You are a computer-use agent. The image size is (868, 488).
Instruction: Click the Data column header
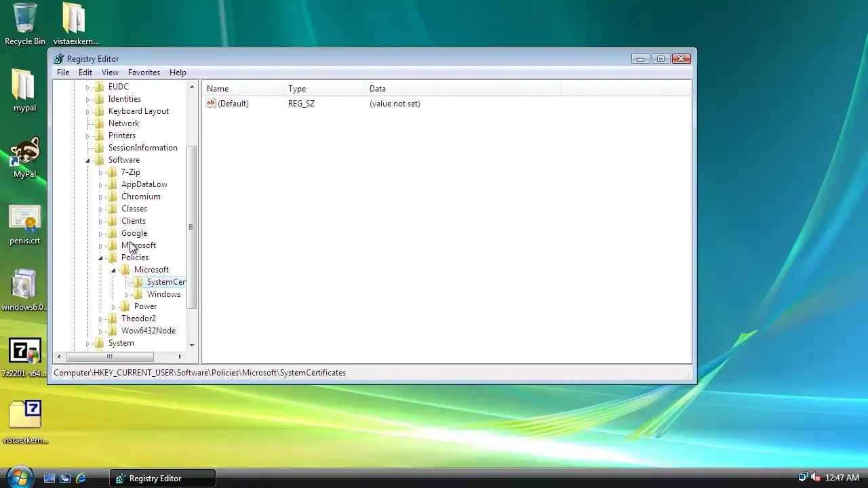coord(462,89)
